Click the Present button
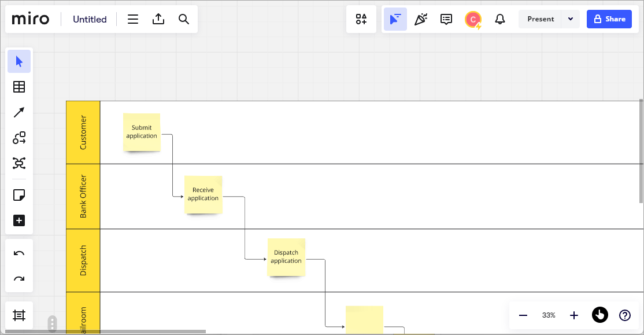The width and height of the screenshot is (644, 335). (x=541, y=19)
